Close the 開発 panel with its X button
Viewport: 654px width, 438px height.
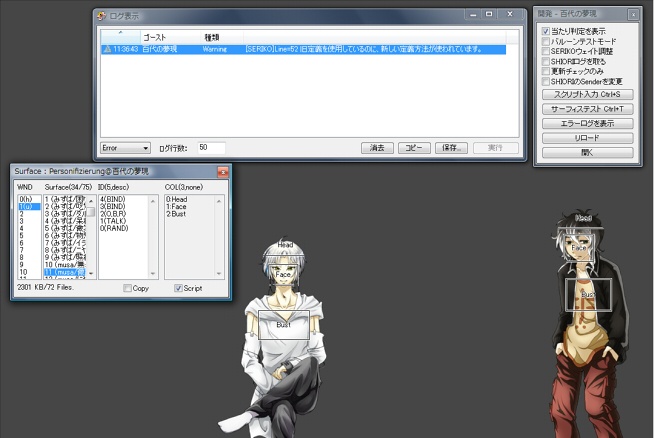[x=633, y=15]
